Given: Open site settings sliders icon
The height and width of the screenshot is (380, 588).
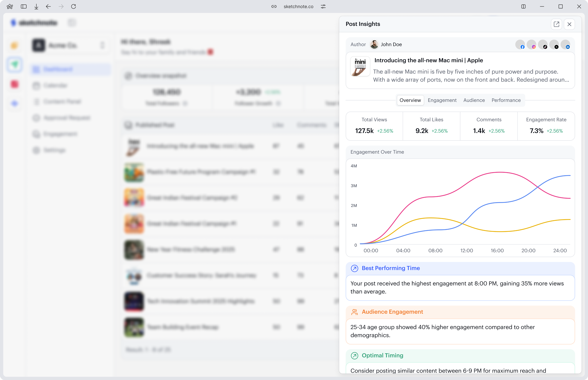Looking at the screenshot, I should coord(323,7).
